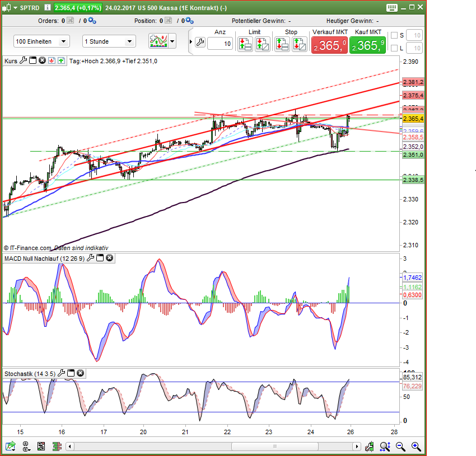Close the Kurs price panel
Image resolution: width=476 pixels, height=456 pixels.
coord(42,60)
